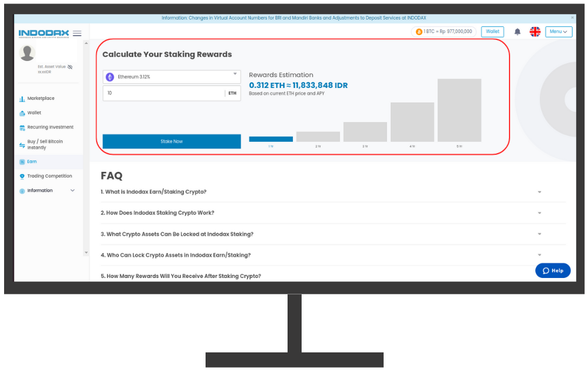The image size is (588, 370).
Task: Toggle visibility of Est. Asset Value
Action: click(70, 67)
